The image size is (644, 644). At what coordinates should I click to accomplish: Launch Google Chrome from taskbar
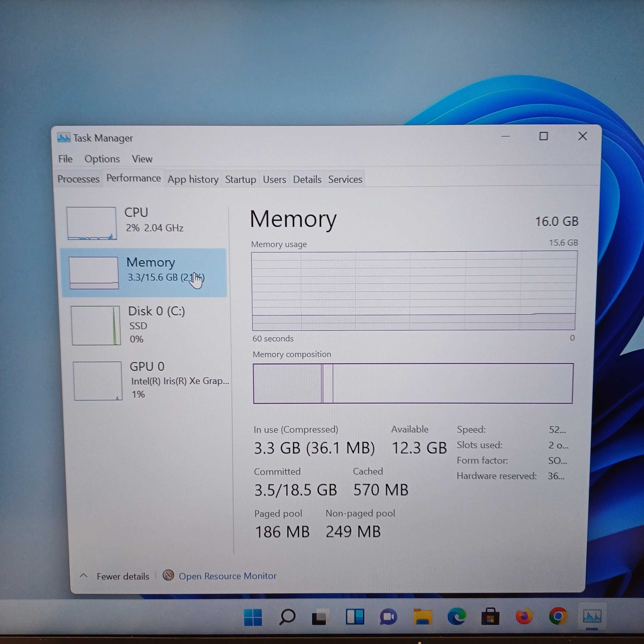(558, 616)
